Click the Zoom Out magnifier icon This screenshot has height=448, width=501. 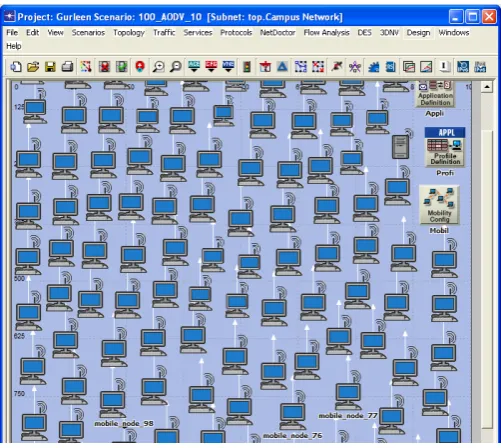[x=176, y=67]
